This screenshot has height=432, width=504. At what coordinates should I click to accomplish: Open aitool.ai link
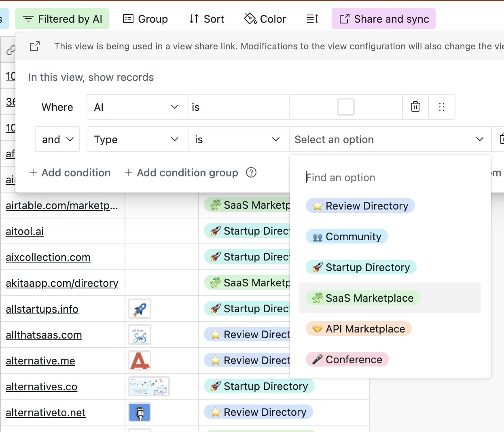click(25, 231)
